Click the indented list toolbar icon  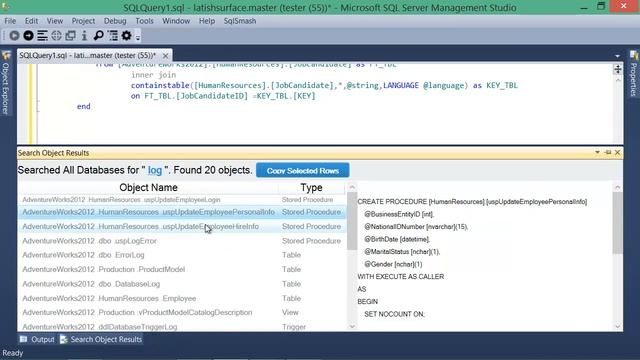tap(113, 36)
